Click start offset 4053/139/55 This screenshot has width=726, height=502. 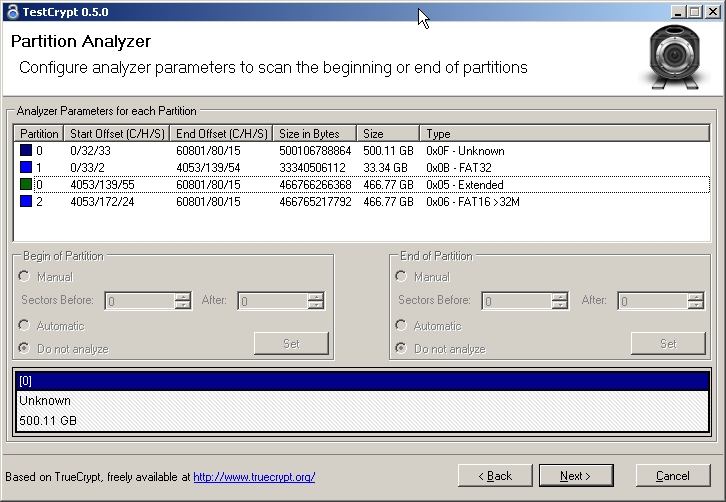click(102, 185)
